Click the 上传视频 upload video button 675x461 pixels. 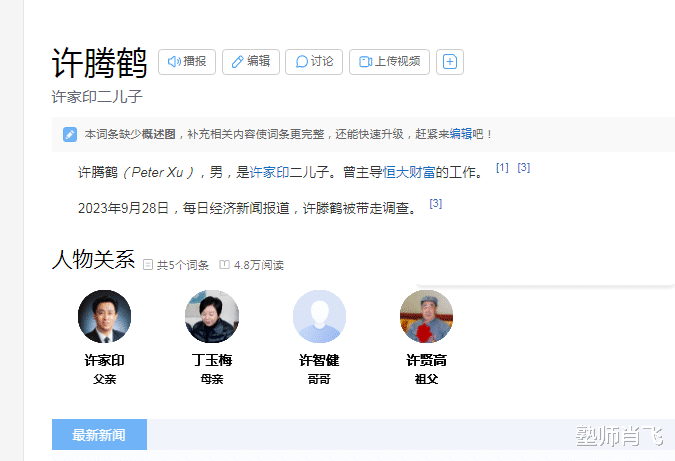389,62
